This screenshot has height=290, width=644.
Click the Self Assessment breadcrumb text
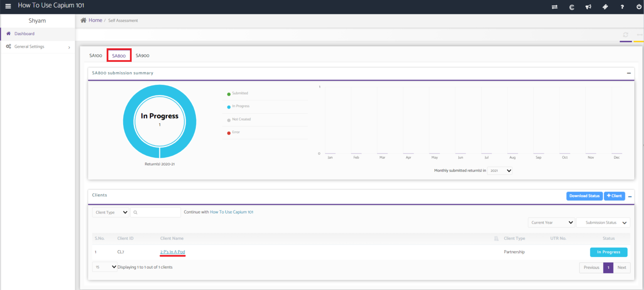(x=123, y=20)
